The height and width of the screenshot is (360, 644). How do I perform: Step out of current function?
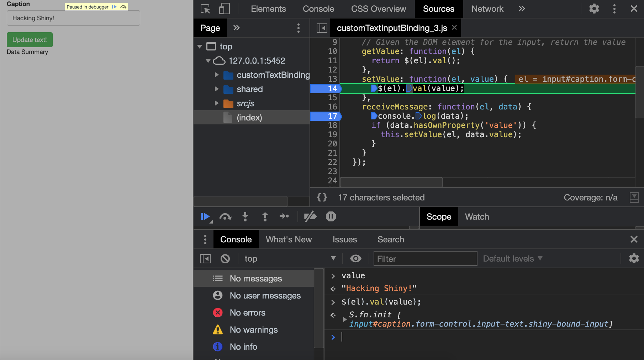[265, 216]
